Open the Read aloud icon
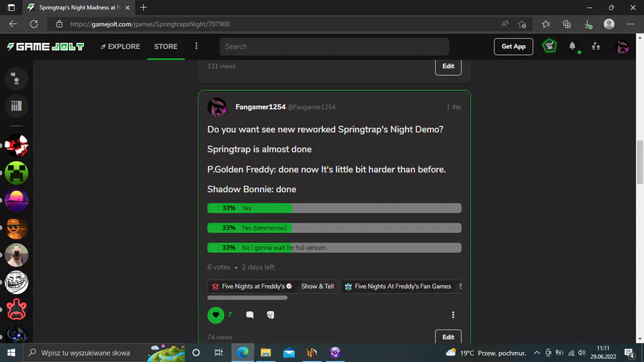644x362 pixels. (x=504, y=24)
